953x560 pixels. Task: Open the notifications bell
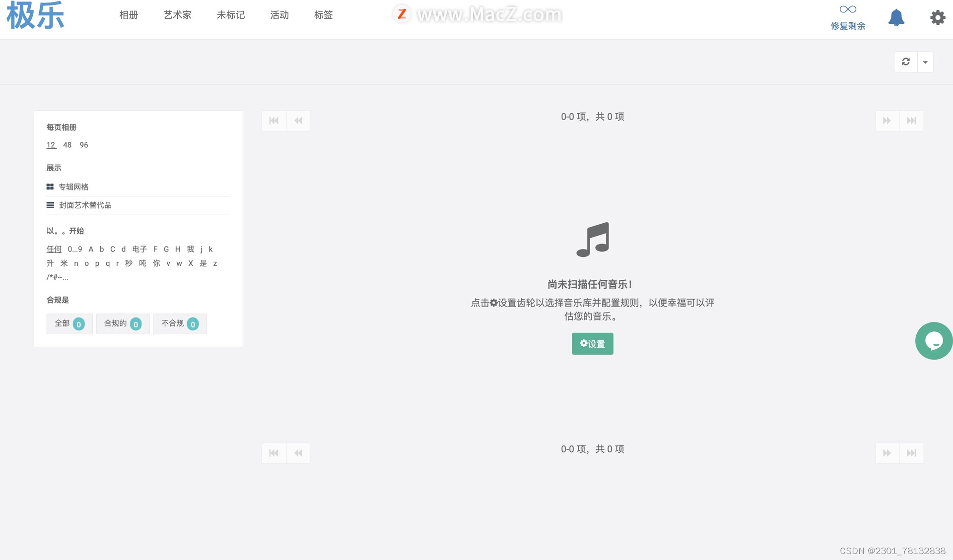(896, 18)
